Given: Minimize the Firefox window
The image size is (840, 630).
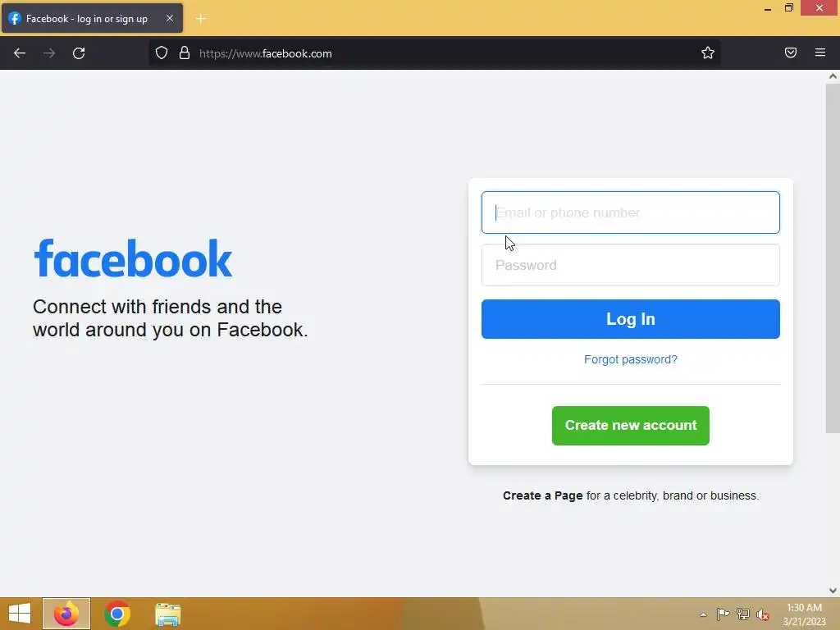Looking at the screenshot, I should click(767, 8).
